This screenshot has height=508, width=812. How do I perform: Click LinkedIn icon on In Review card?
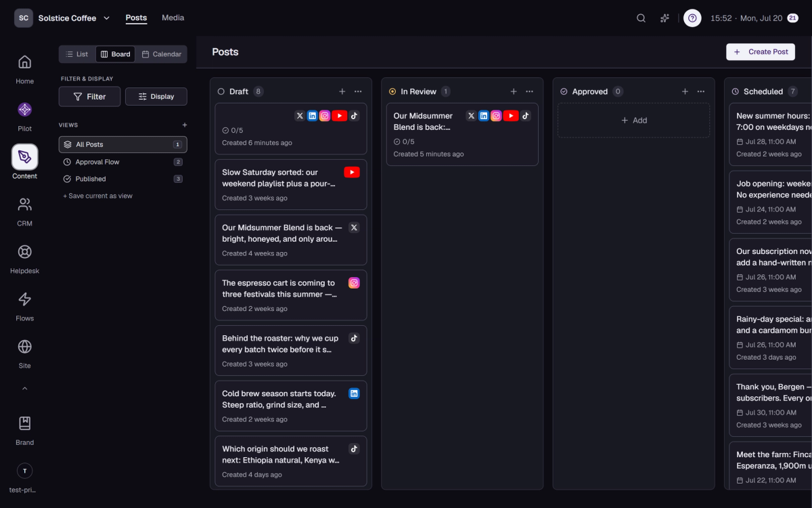coord(484,116)
